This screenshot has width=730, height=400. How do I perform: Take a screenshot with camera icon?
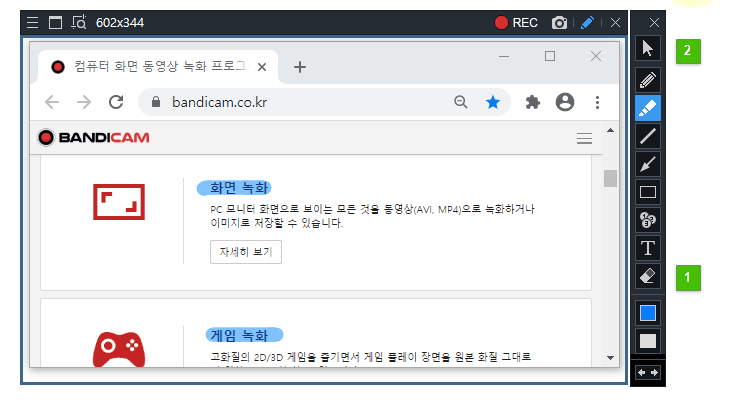pos(559,23)
